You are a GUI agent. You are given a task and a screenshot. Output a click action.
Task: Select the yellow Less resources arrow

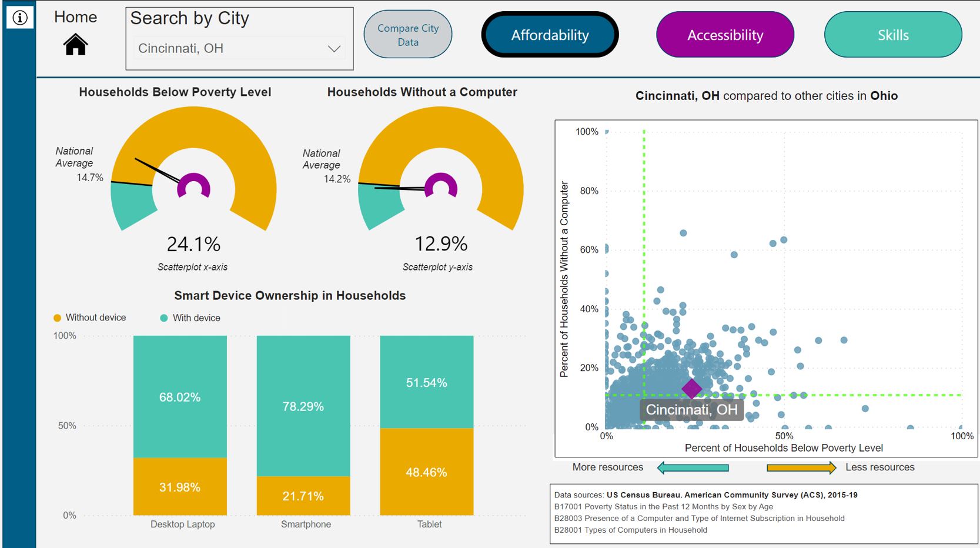click(801, 467)
